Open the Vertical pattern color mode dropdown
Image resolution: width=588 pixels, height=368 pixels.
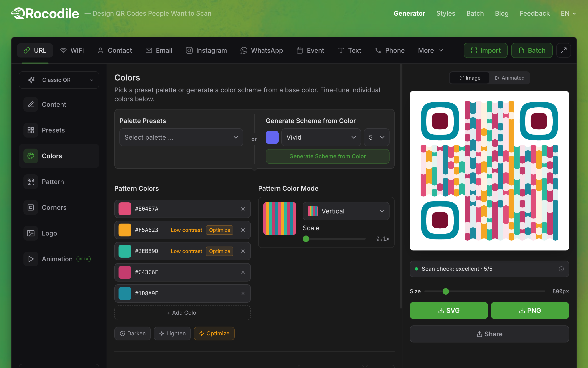[x=346, y=211]
